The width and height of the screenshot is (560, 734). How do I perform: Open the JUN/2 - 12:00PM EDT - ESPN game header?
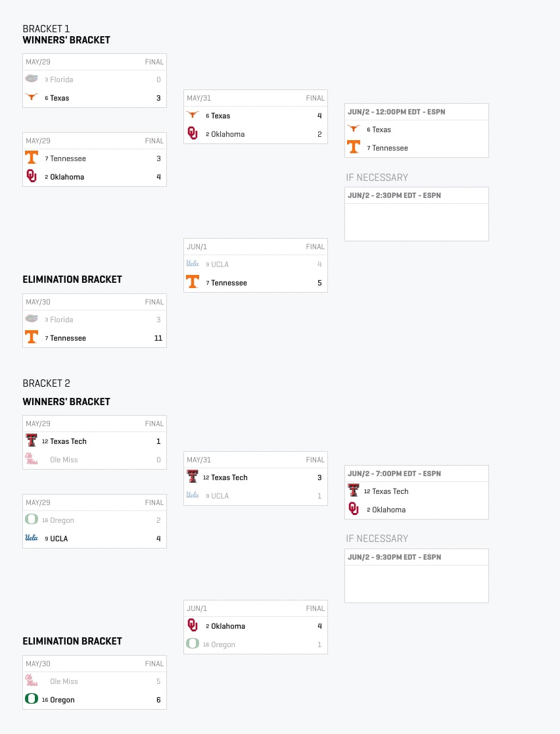click(x=416, y=112)
